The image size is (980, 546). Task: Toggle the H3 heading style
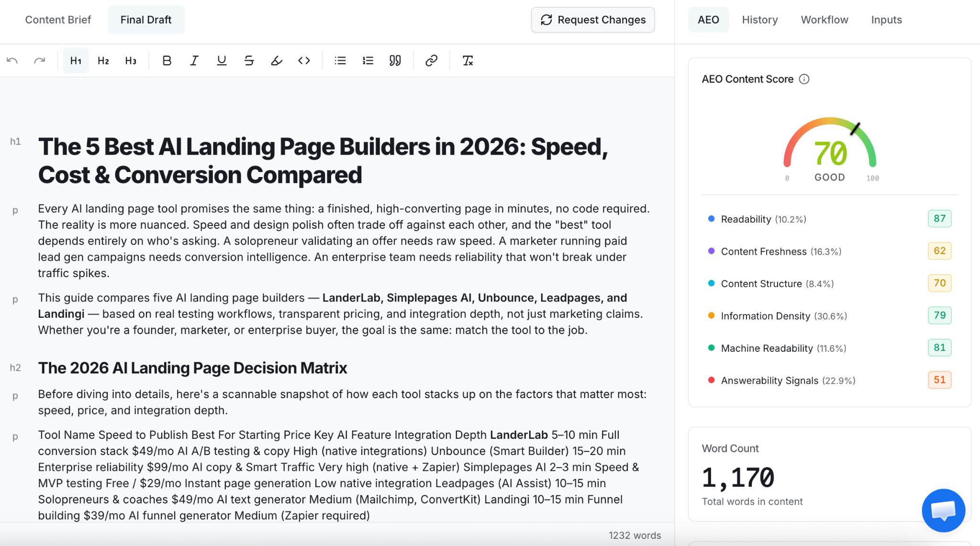click(x=131, y=61)
